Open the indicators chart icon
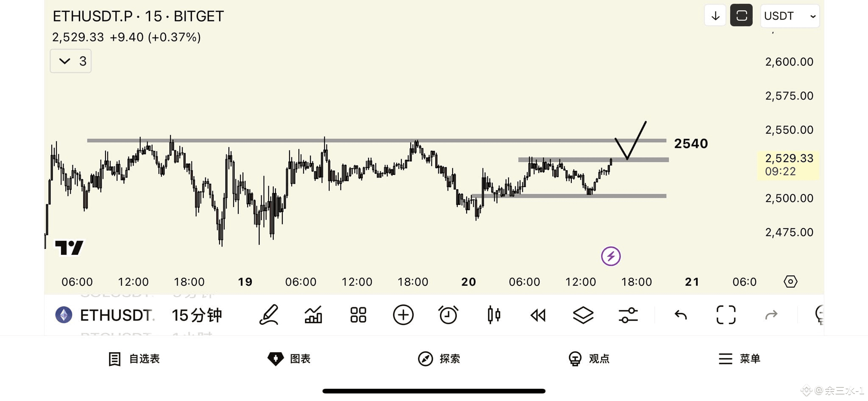868x401 pixels. pyautogui.click(x=314, y=315)
